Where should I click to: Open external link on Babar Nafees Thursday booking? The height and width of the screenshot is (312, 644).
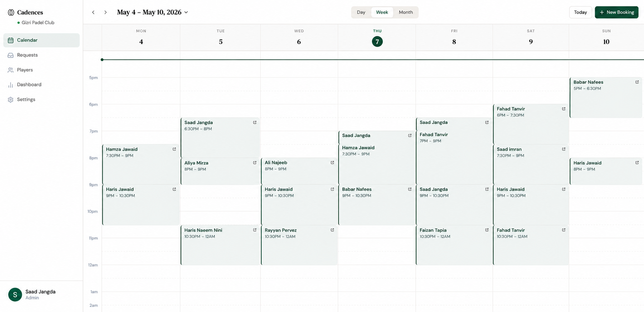(410, 189)
